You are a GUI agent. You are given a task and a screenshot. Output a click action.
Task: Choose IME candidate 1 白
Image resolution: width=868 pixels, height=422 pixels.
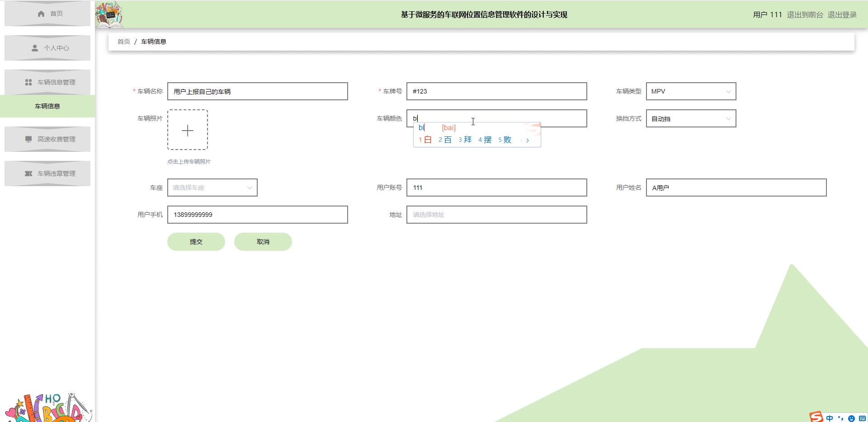[x=425, y=140]
